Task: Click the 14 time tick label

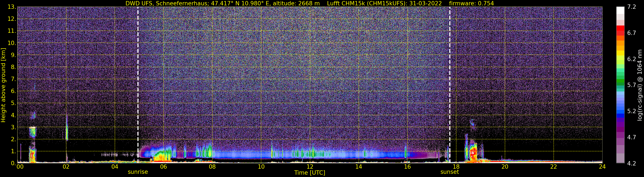Action: (358, 167)
